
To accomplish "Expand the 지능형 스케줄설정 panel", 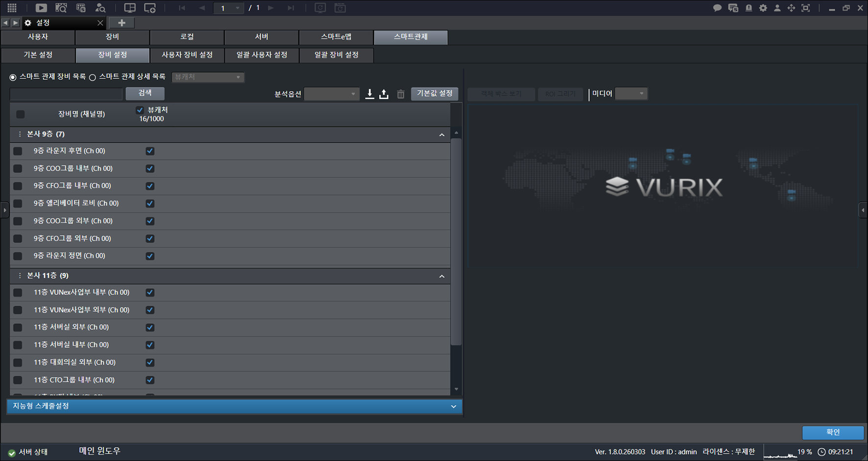I will [x=235, y=406].
